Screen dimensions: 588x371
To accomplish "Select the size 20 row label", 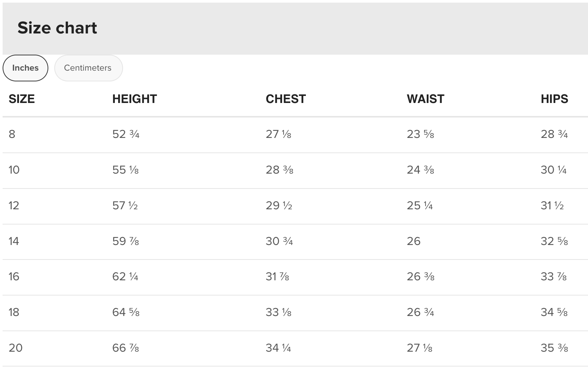I will 15,348.
